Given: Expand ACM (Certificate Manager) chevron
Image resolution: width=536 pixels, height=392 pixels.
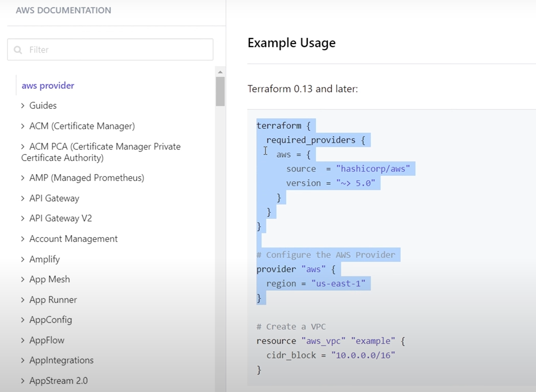Looking at the screenshot, I should tap(23, 126).
